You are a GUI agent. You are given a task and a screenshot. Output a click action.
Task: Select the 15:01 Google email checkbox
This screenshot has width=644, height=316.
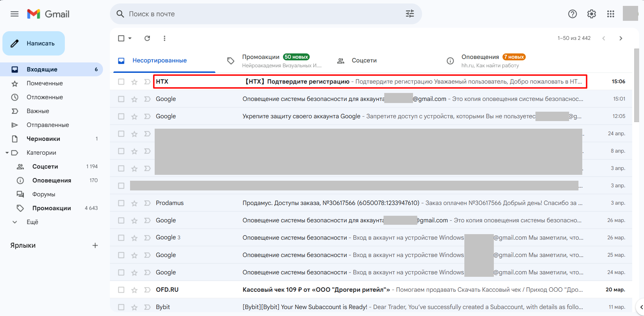click(x=121, y=99)
